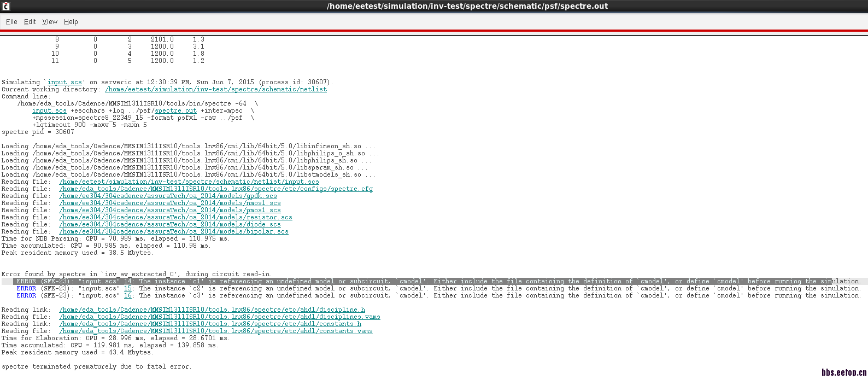Open the ahdl/discipline.h link
868x379 pixels.
pos(212,310)
